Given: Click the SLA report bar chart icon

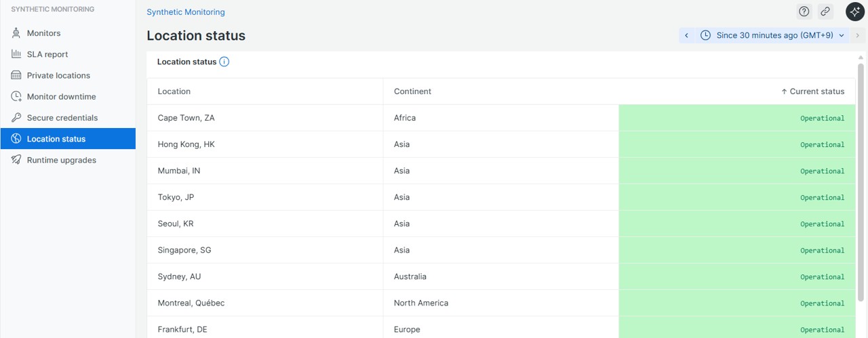Looking at the screenshot, I should tap(16, 54).
